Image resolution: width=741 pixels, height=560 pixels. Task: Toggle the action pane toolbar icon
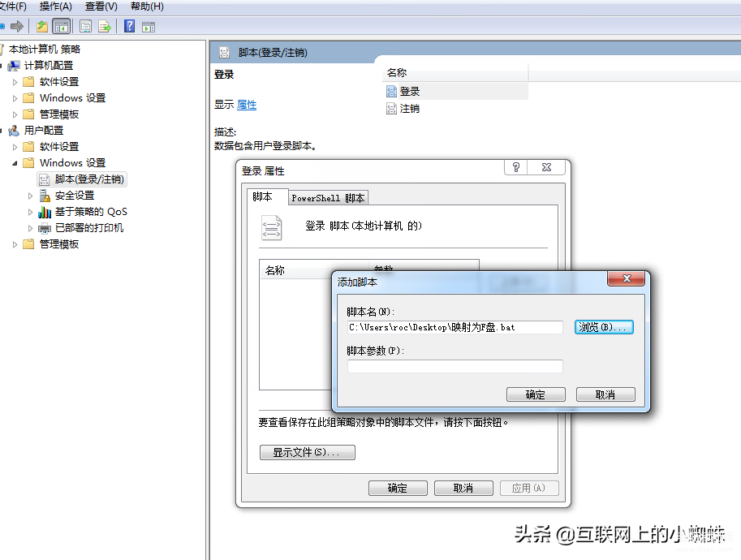coord(149,27)
